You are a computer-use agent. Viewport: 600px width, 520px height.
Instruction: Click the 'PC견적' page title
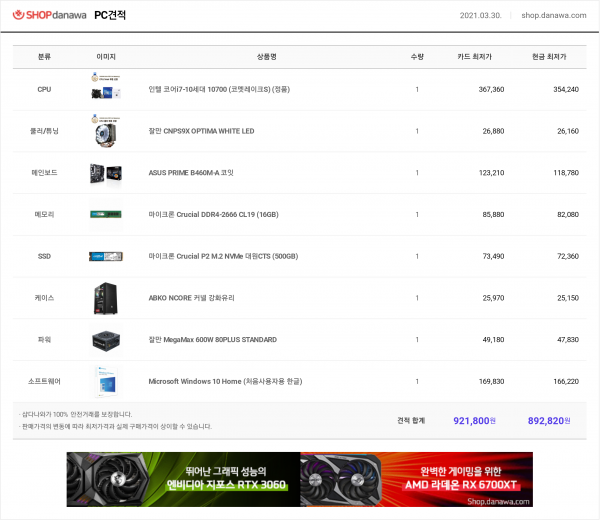coord(110,15)
